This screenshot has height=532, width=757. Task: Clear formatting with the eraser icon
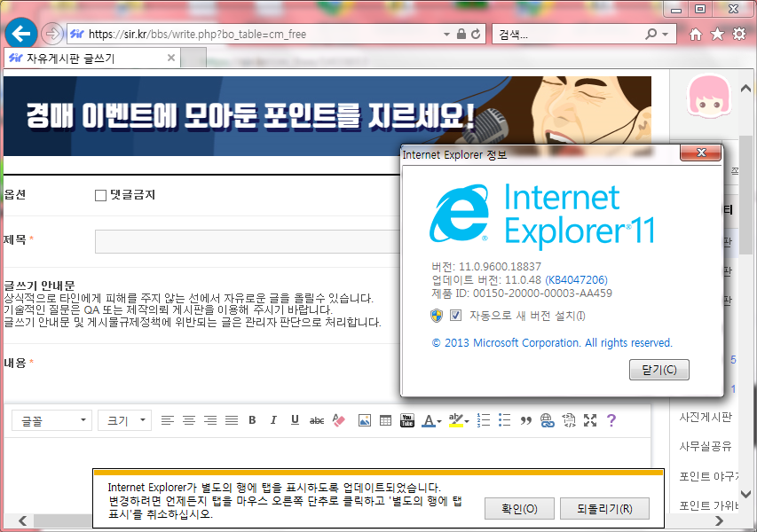click(x=339, y=420)
